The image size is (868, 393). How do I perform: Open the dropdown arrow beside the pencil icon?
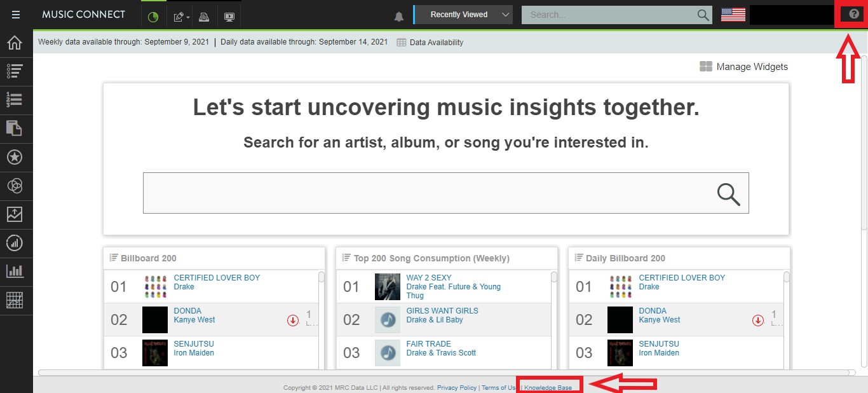(x=188, y=18)
